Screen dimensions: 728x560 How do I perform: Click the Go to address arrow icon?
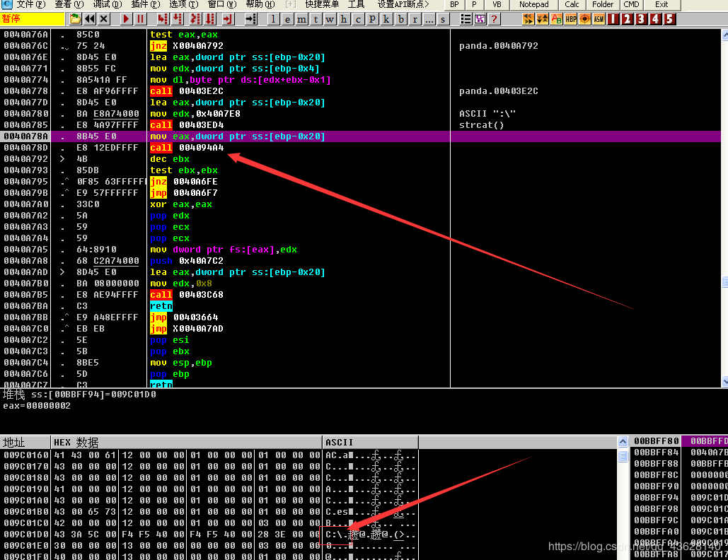point(250,19)
